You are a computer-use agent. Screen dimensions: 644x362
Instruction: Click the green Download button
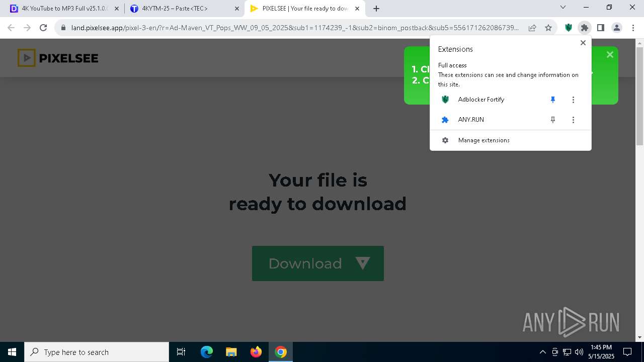(318, 263)
